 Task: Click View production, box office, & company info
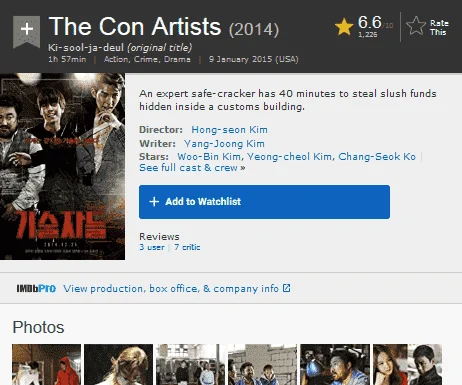tap(171, 288)
